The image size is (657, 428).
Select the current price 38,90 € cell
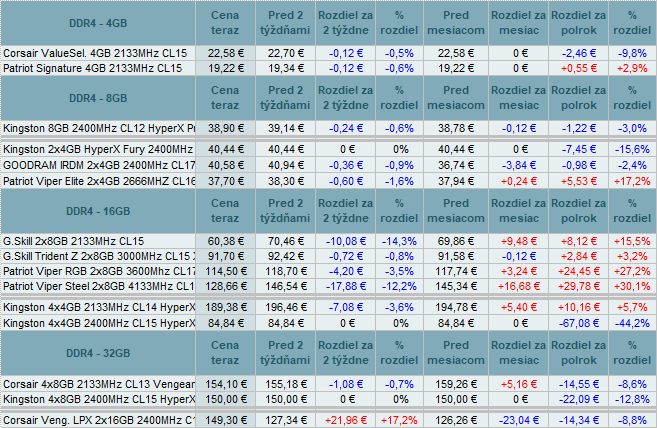click(x=225, y=129)
